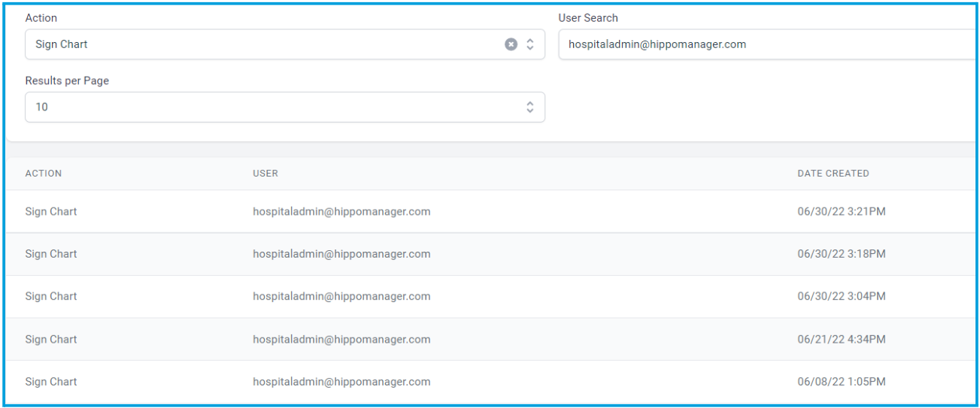Click Sign Chart in the 3:04PM row
The image size is (980, 408).
click(51, 297)
